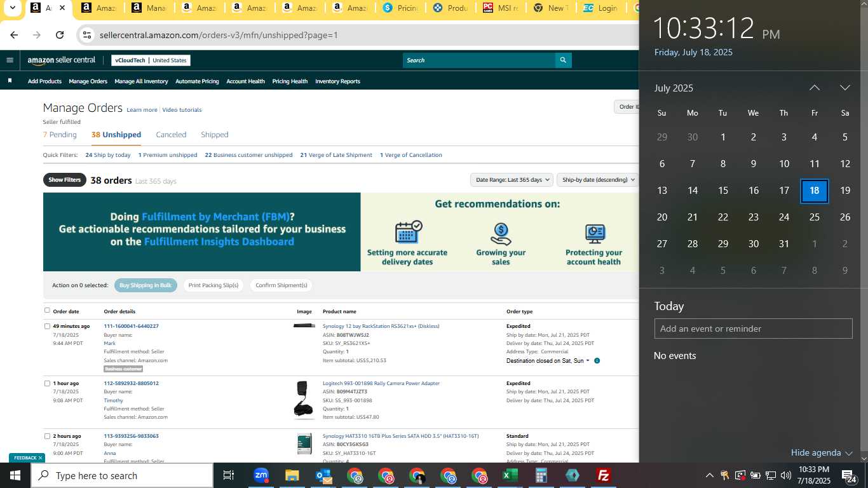Click the taskbar Type here to search box

(x=122, y=475)
